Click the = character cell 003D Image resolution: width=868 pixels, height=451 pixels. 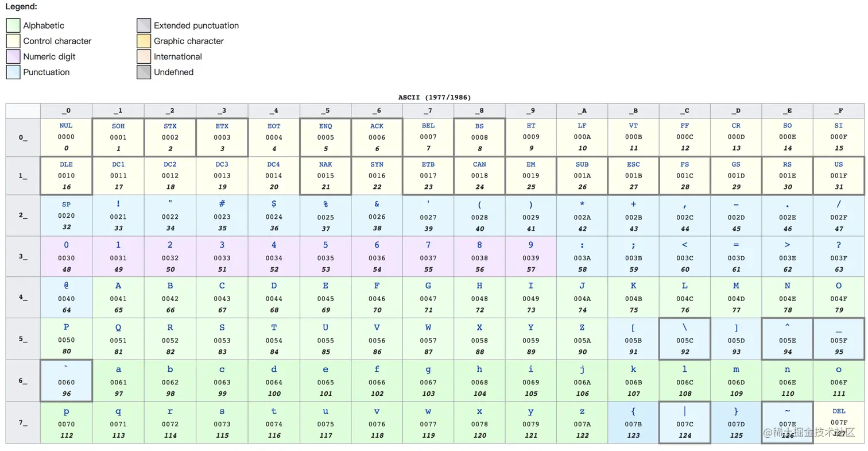point(736,256)
